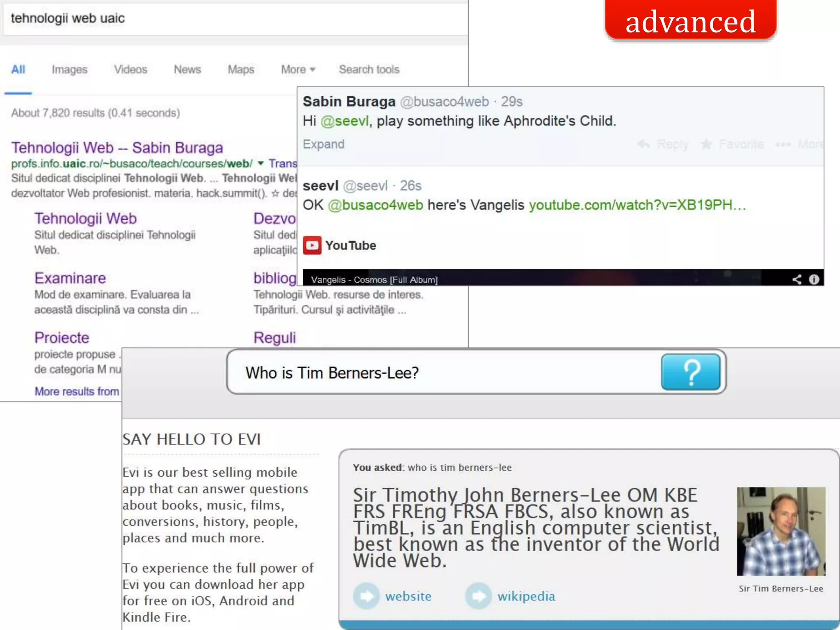Viewport: 840px width, 630px height.
Task: Click the Sir Tim Berners-Lee photo
Action: (x=781, y=531)
